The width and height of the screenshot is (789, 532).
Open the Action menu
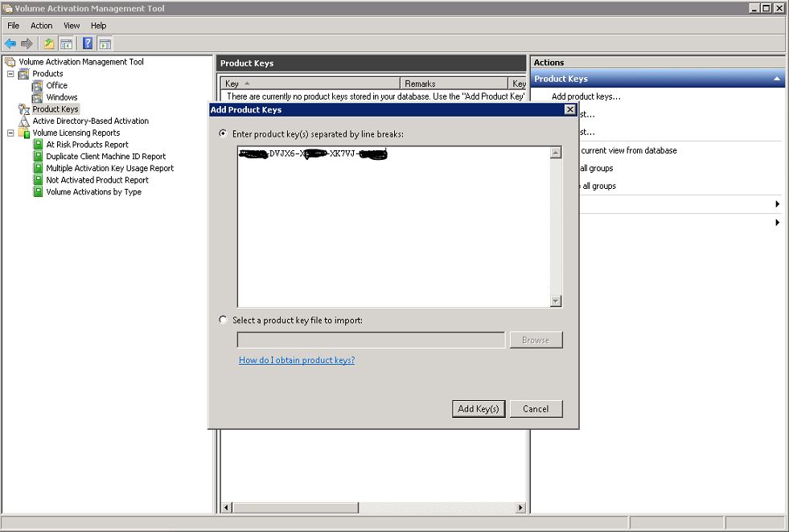click(x=41, y=25)
